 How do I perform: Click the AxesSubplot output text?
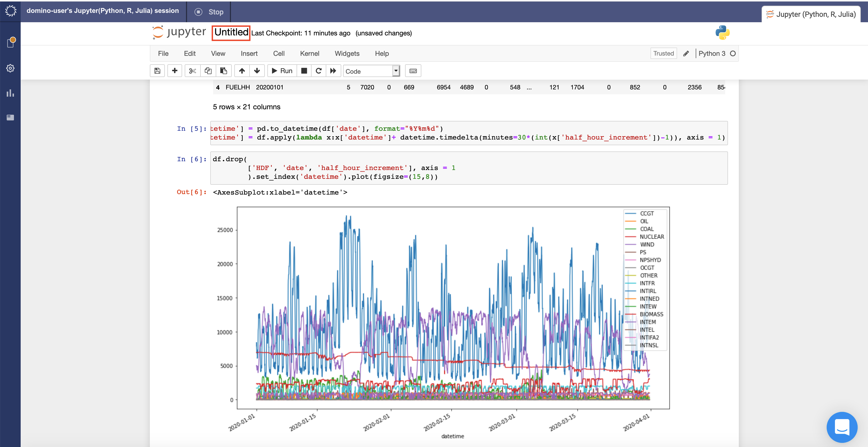[280, 192]
